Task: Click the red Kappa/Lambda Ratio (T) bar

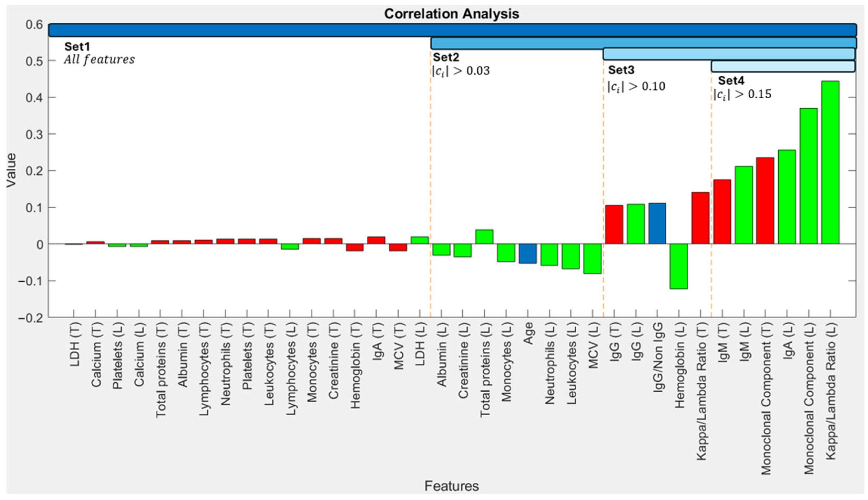Action: (x=700, y=218)
